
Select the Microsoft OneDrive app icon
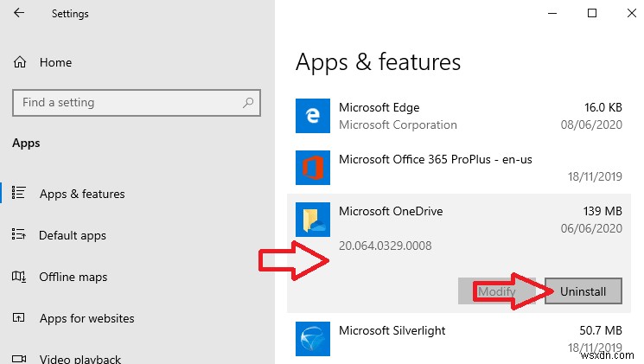(x=313, y=220)
